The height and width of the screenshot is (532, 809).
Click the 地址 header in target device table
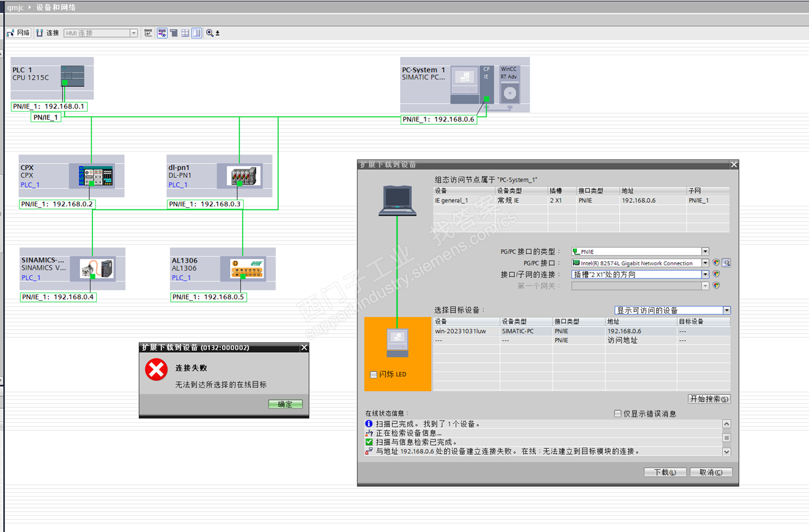point(641,322)
